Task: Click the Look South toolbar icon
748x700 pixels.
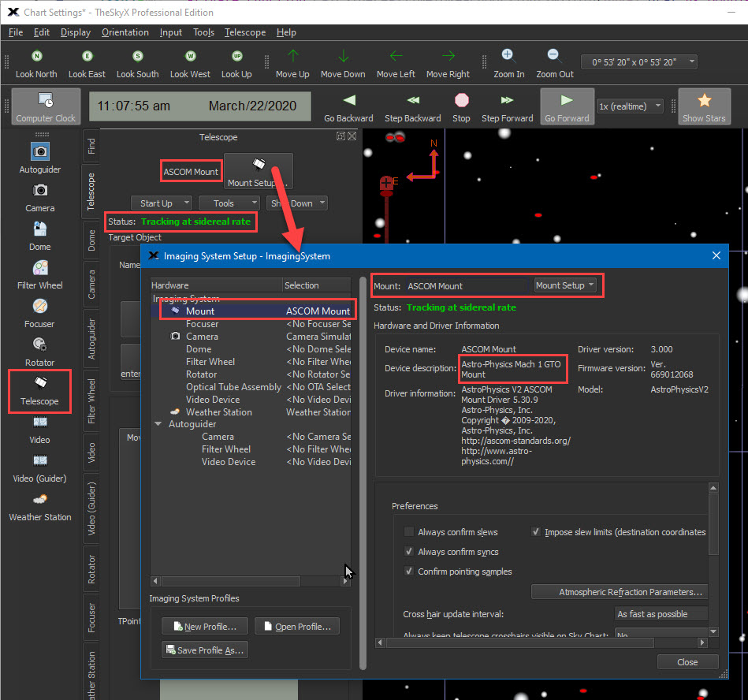Action: coord(138,56)
